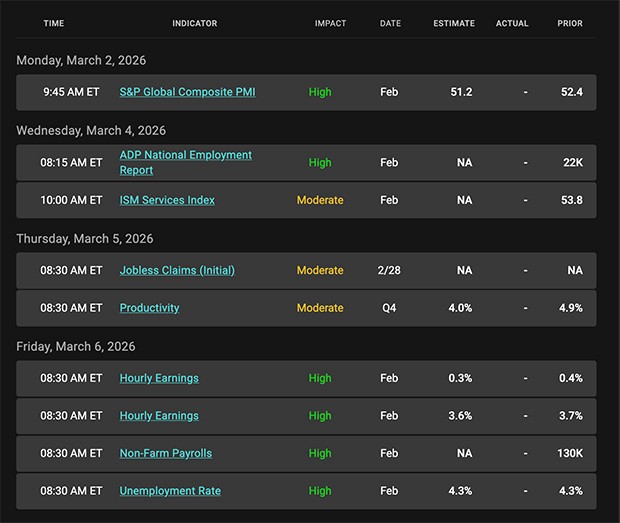The width and height of the screenshot is (620, 523).
Task: Open the ADP National Employment Report link
Action: coord(185,162)
